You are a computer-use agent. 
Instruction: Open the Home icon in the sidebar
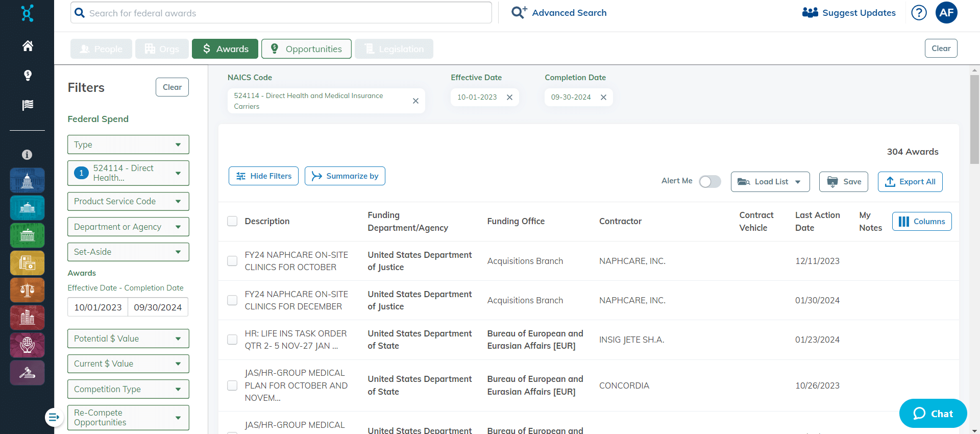click(x=28, y=46)
